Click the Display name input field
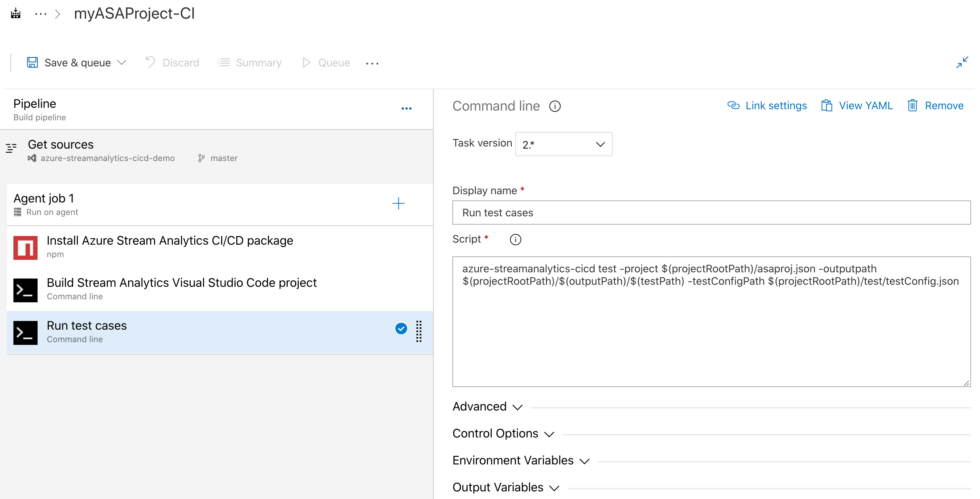Viewport: 980px width, 499px height. tap(711, 212)
